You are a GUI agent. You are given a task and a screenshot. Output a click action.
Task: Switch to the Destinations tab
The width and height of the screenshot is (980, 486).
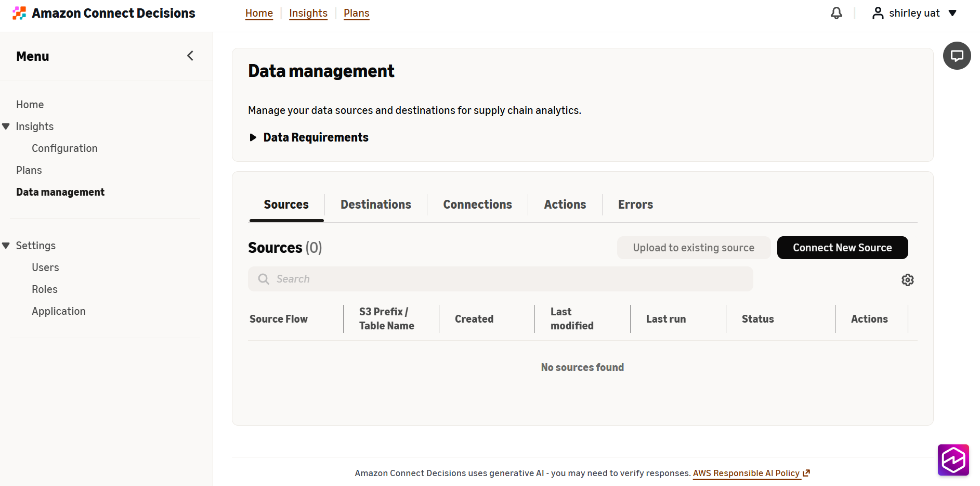(376, 204)
